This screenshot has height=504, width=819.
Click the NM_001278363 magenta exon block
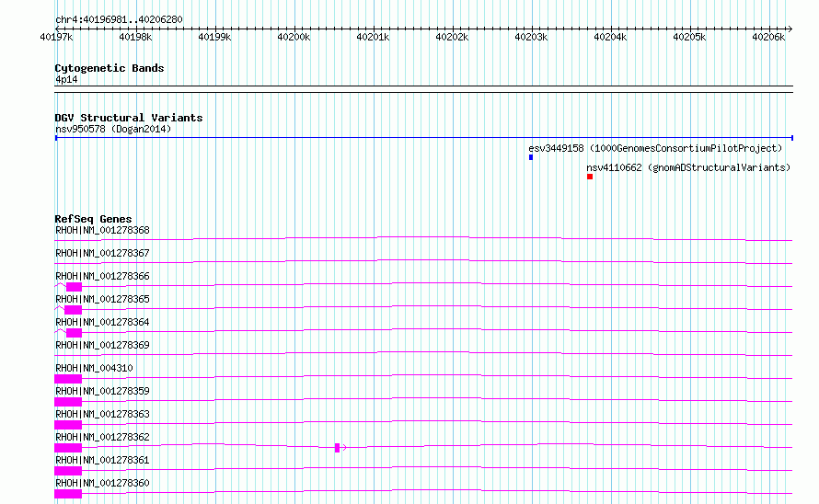(68, 425)
